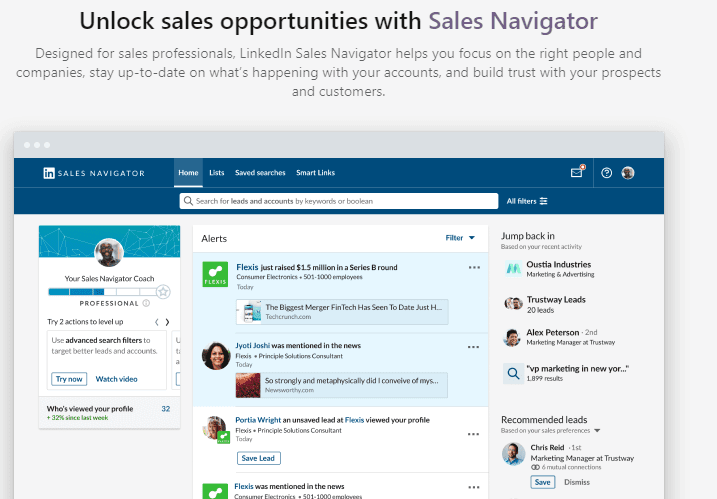717x499 pixels.
Task: Open the Smart Links tab
Action: (x=316, y=173)
